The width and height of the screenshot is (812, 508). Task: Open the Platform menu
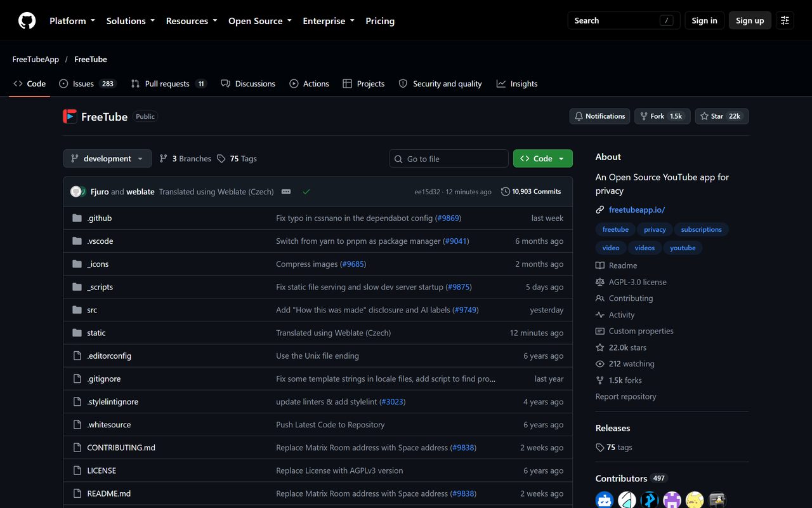72,21
